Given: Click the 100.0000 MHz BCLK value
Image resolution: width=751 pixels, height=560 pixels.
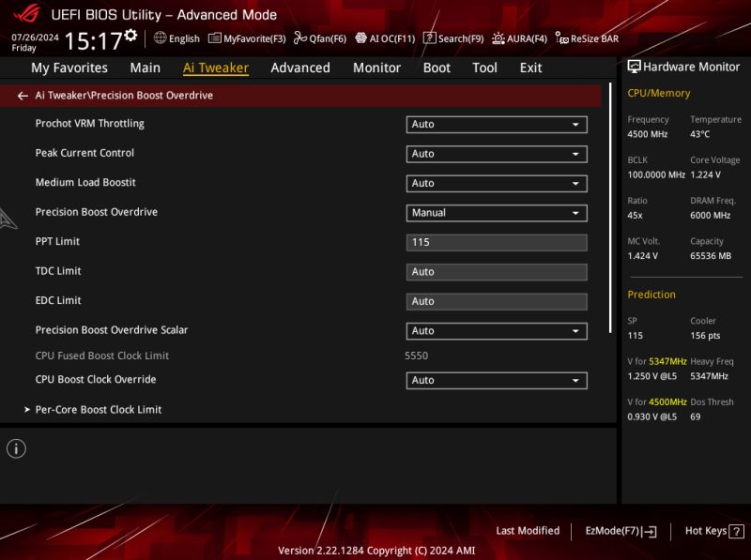Looking at the screenshot, I should pos(656,175).
